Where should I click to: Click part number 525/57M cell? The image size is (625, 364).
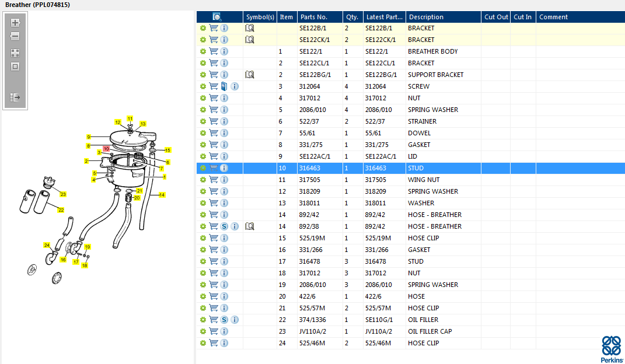coord(312,308)
